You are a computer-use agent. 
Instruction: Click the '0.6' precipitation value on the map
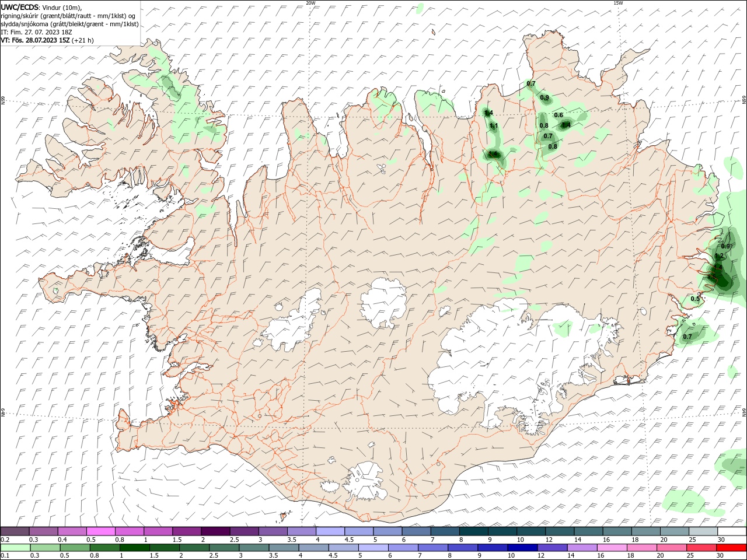(x=558, y=115)
